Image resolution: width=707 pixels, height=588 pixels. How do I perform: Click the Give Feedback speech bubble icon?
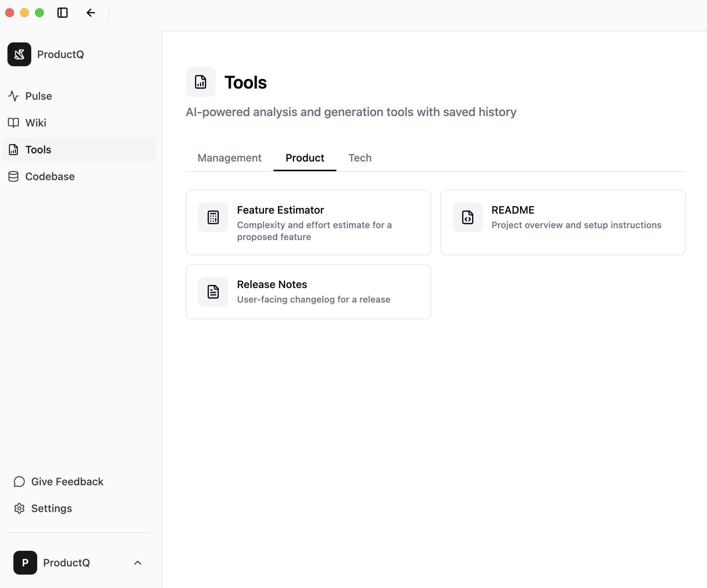pos(19,481)
